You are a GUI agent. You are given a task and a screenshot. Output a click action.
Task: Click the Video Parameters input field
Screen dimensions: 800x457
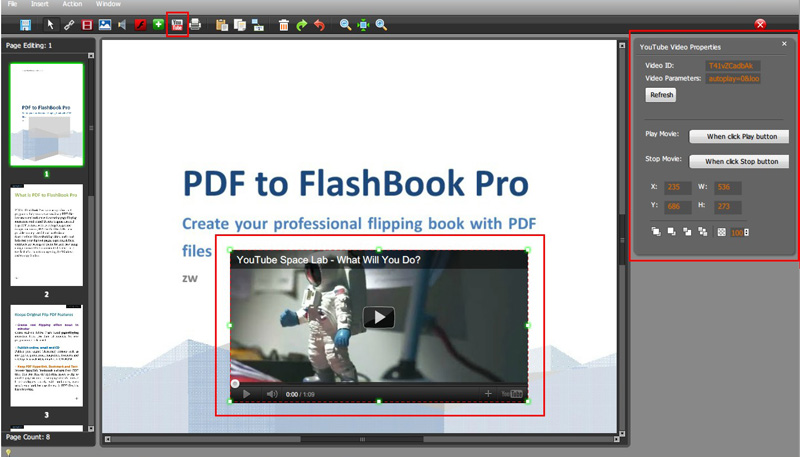733,79
